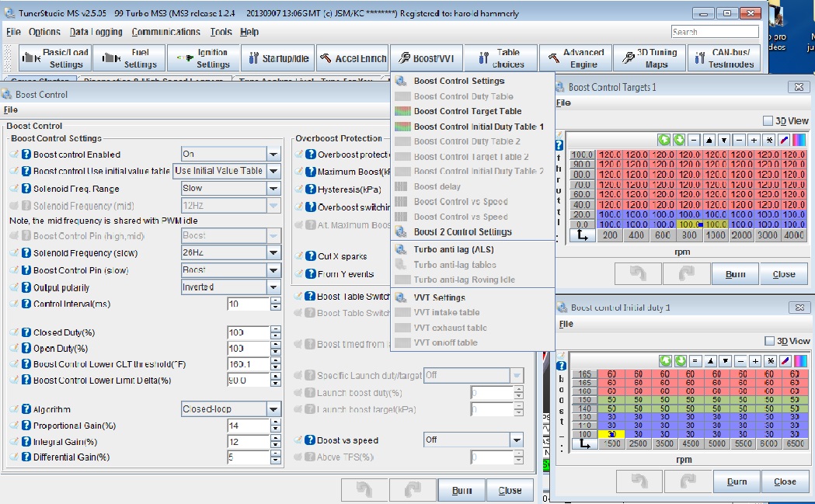
Task: Click the multiply (*) icon in Boost Control Targets 1
Action: [768, 141]
